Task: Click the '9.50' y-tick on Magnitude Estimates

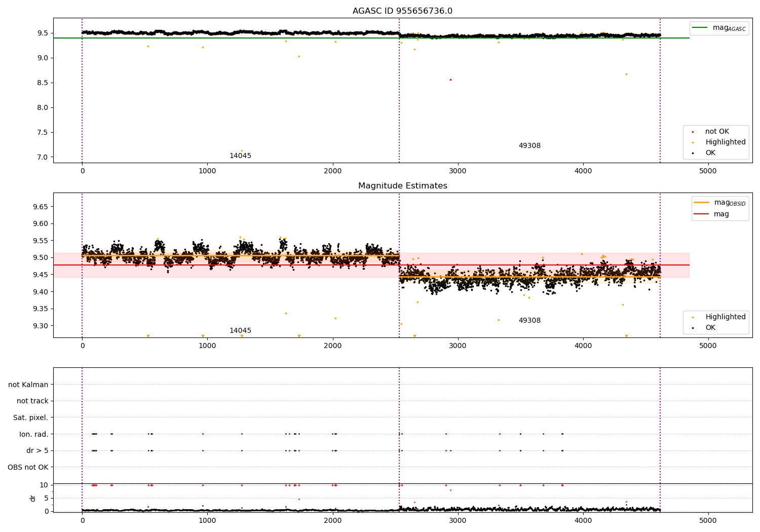Action: 40,258
